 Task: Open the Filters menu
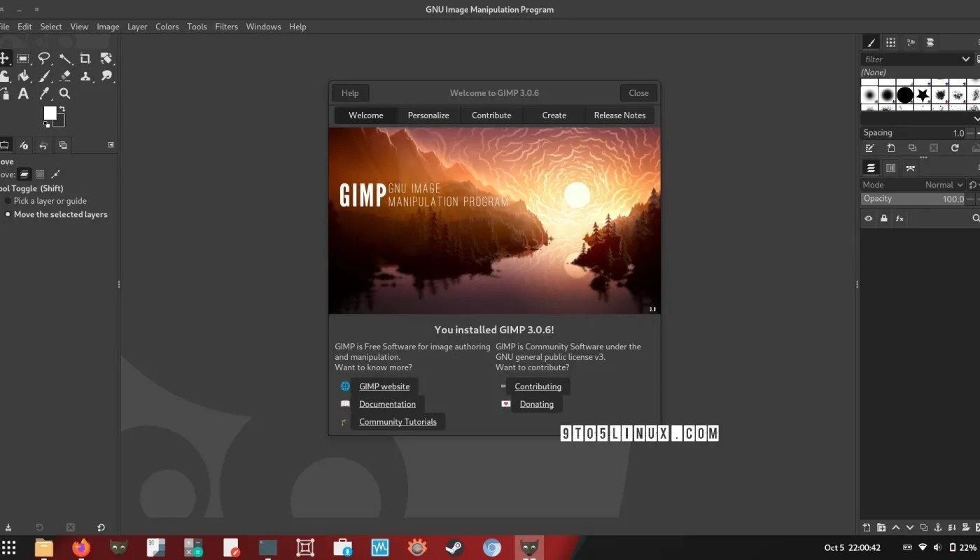tap(226, 27)
